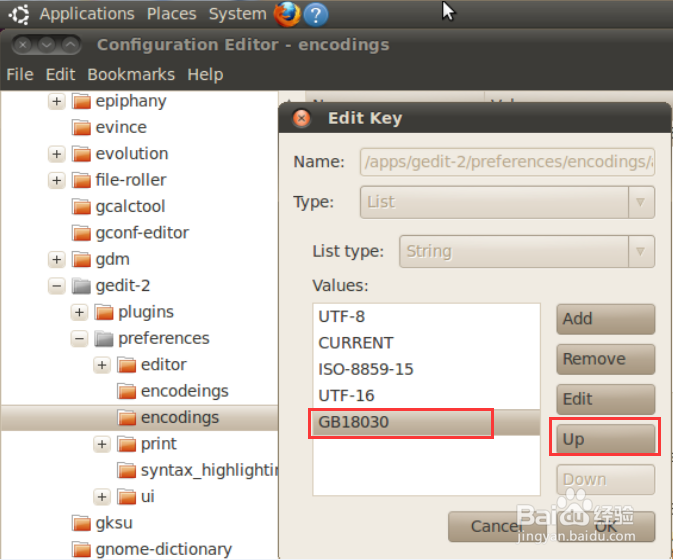This screenshot has height=560, width=673.
Task: Click the print folder icon
Action: click(127, 444)
